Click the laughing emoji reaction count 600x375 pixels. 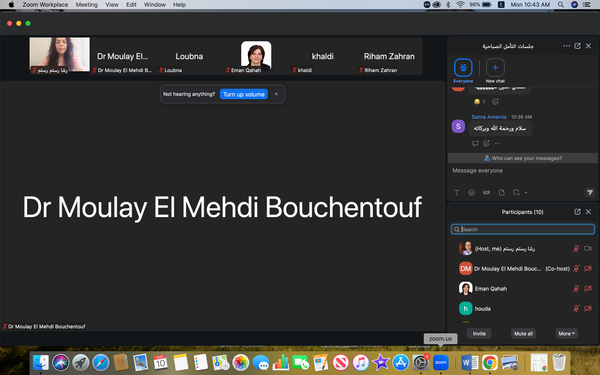479,102
